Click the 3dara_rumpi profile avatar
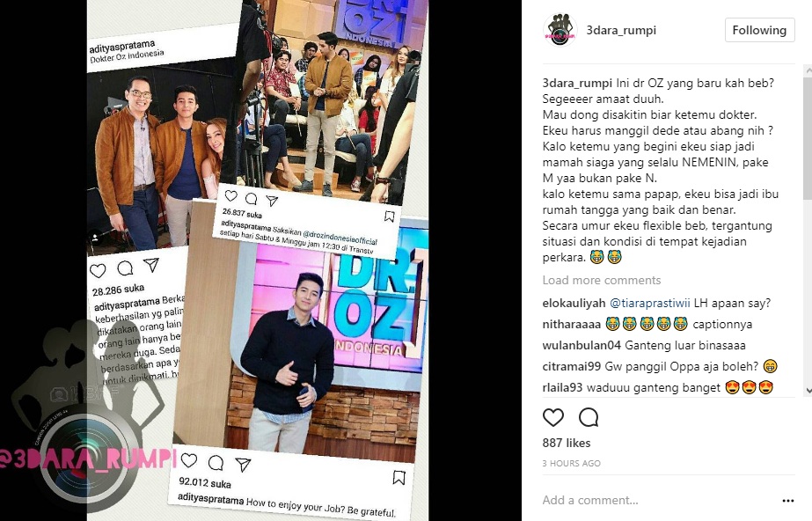Viewport: 812px width, 521px height. click(560, 31)
